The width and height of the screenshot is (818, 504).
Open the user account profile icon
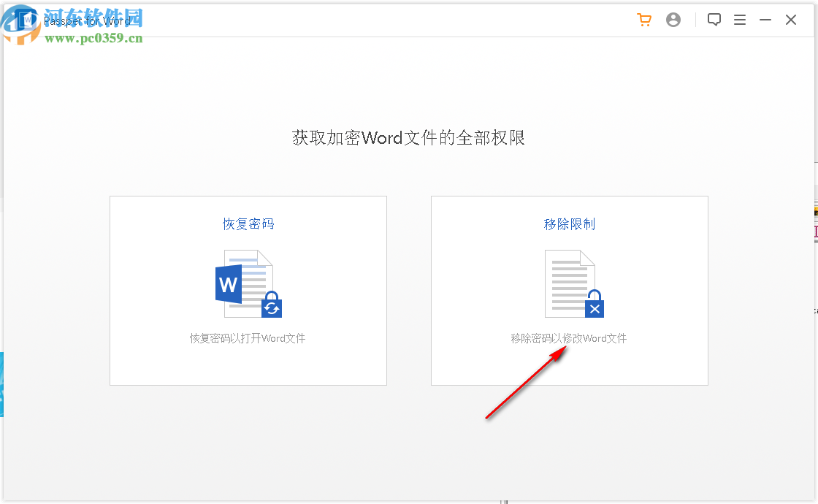coord(673,20)
